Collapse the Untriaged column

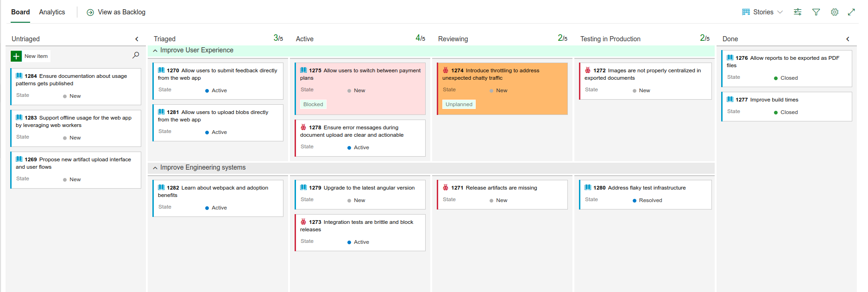tap(137, 39)
